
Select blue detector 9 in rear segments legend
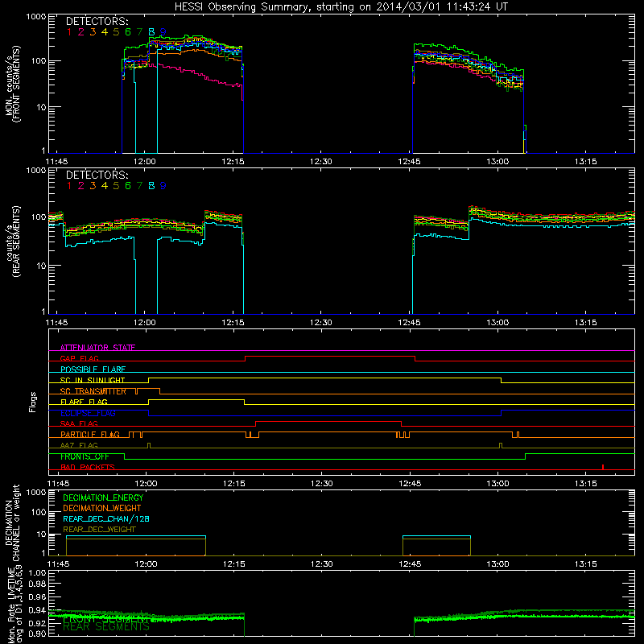(163, 186)
